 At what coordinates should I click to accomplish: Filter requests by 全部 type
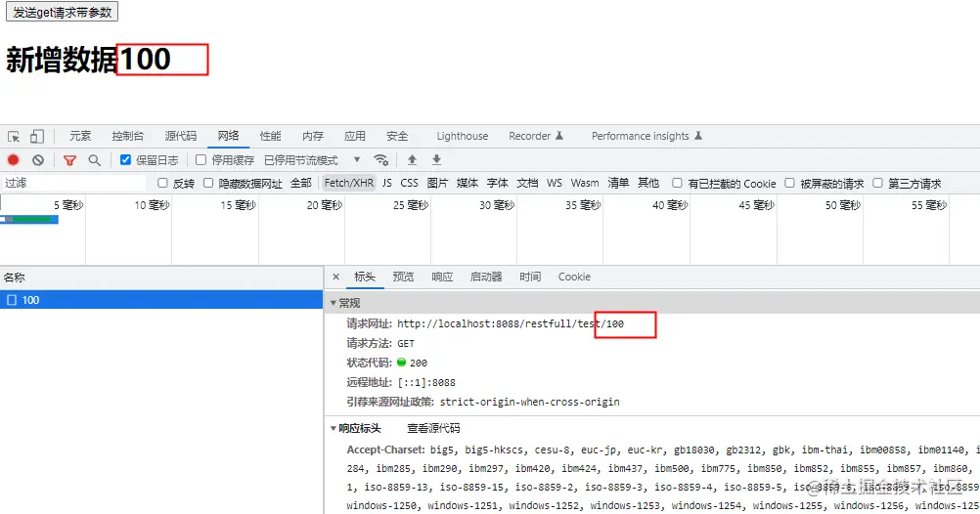click(300, 183)
